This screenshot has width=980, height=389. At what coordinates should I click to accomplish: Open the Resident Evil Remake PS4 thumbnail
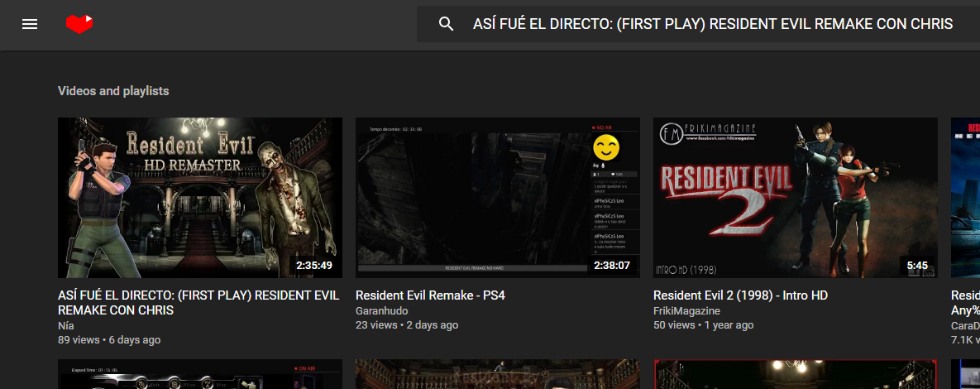498,198
